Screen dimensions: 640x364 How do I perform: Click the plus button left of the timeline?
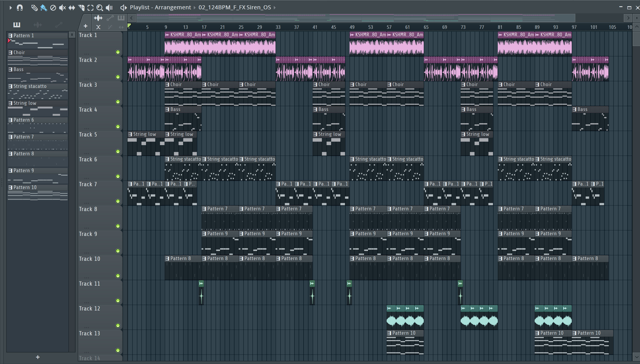click(85, 26)
